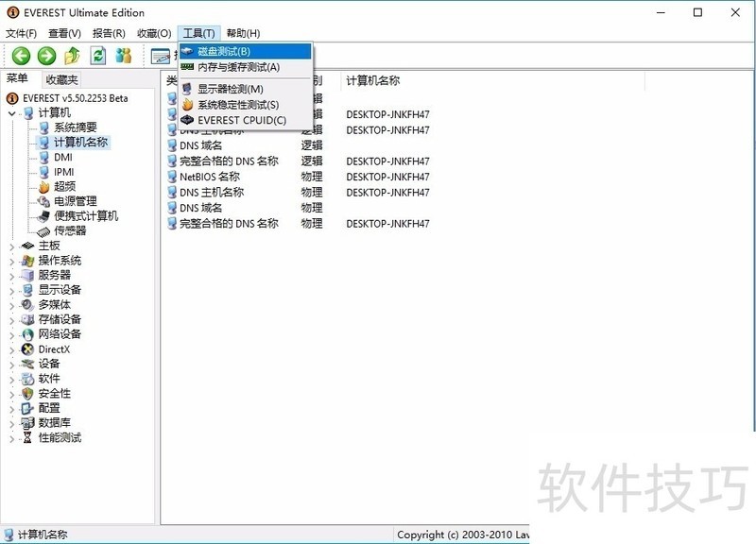The width and height of the screenshot is (756, 544).
Task: Click the green forward navigation arrow
Action: point(45,55)
